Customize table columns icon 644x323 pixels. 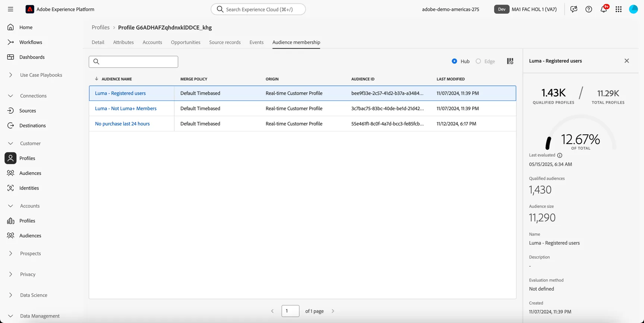(510, 61)
